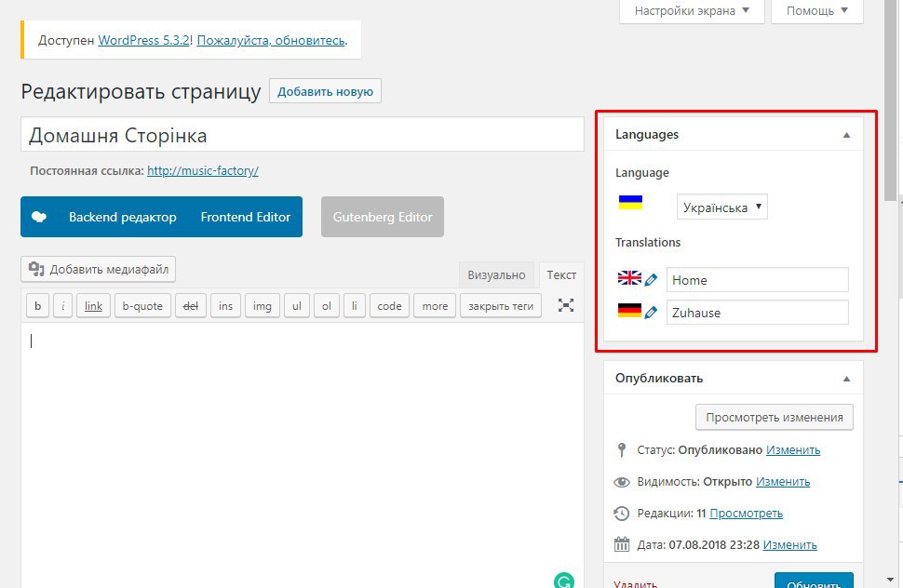Open the Українська language dropdown

coord(722,207)
